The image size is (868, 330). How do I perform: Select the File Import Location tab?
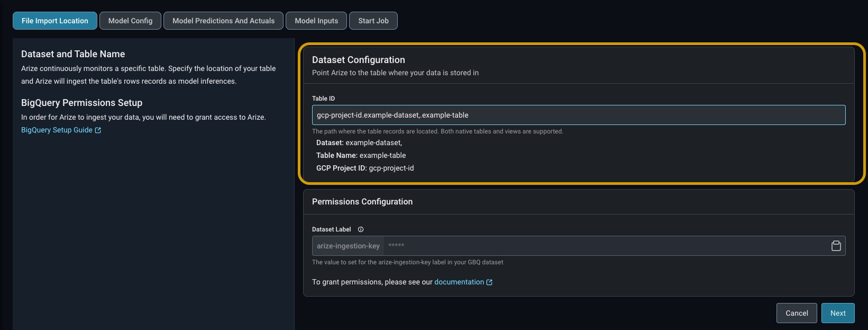point(55,21)
